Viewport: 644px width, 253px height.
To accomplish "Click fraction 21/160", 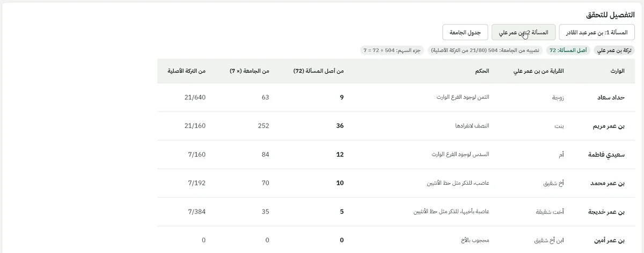I will coord(194,126).
